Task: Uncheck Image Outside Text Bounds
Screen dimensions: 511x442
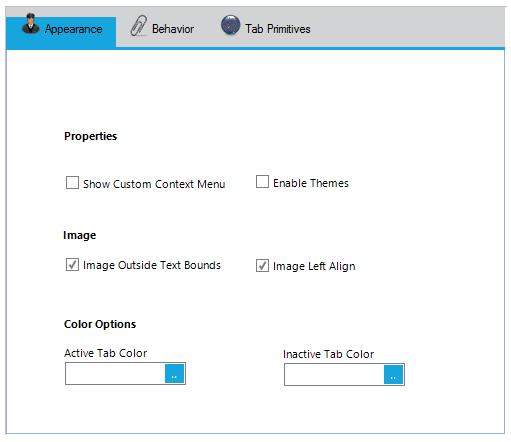Action: 72,264
